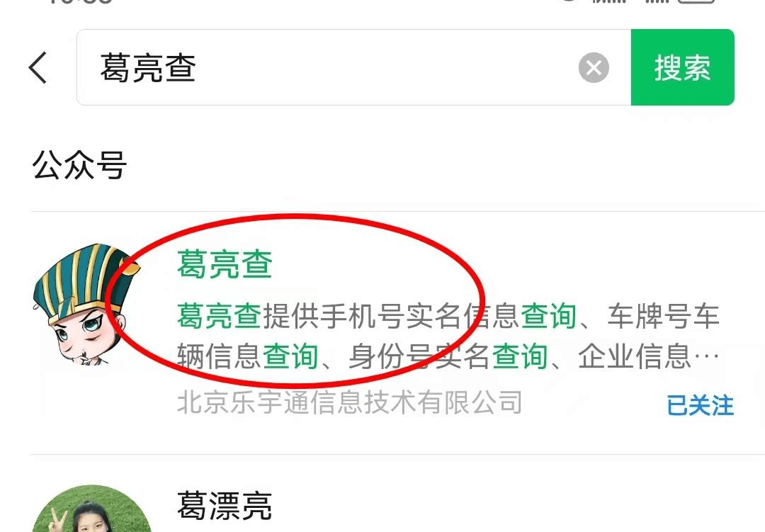This screenshot has height=532, width=765.
Task: Clear the search text with X icon
Action: pyautogui.click(x=594, y=67)
